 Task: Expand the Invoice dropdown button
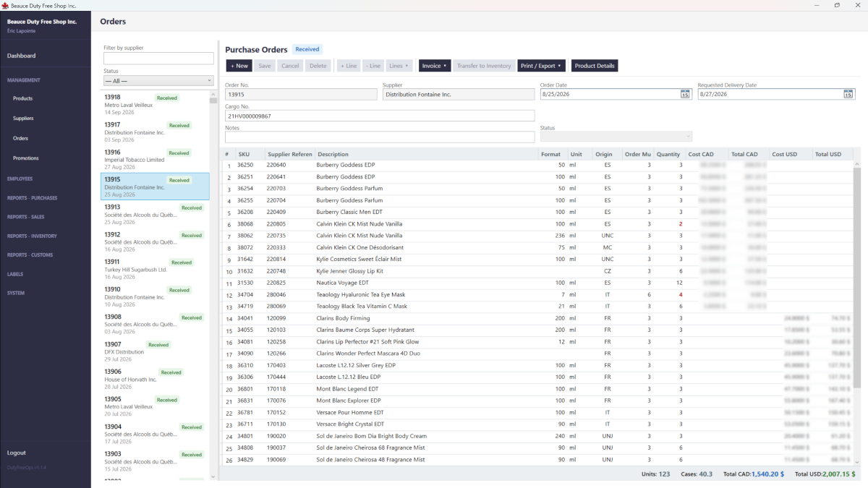[x=435, y=66]
